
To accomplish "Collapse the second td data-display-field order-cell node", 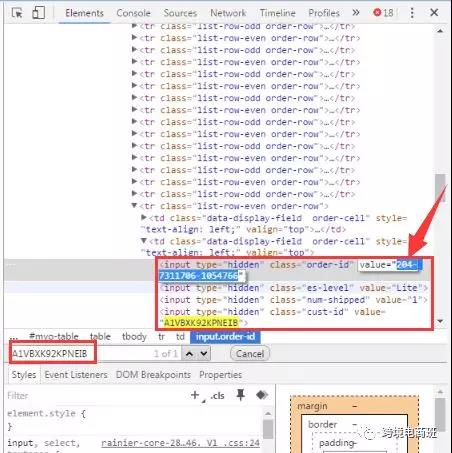I will [144, 241].
